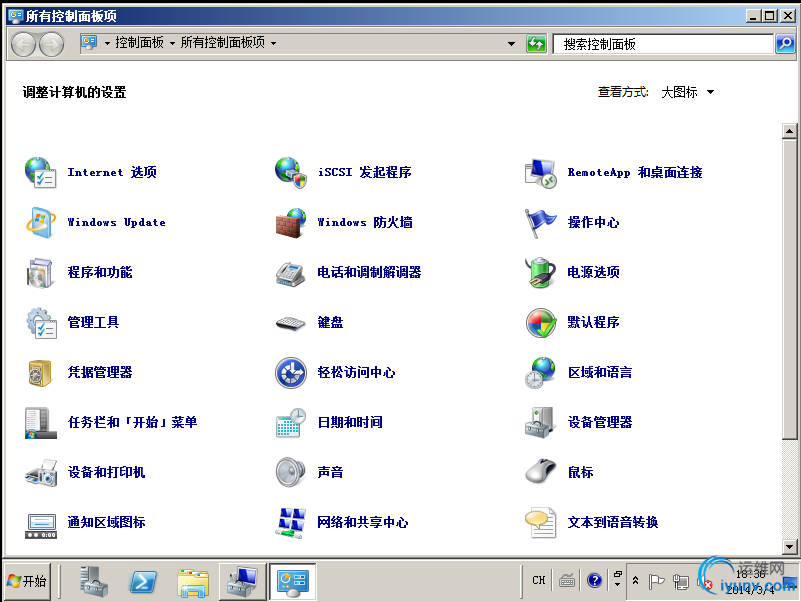Viewport: 801px width, 602px height.
Task: Click the blue help icon in taskbar
Action: click(594, 581)
